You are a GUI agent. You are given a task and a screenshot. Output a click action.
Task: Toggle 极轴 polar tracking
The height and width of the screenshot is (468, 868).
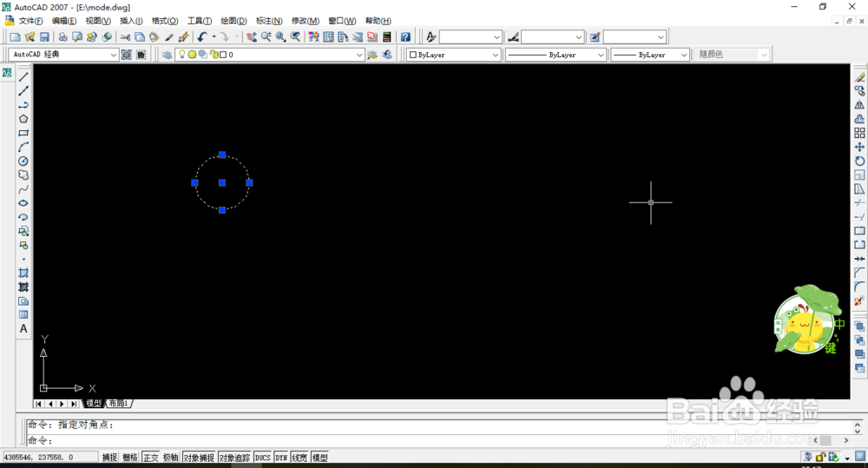tap(170, 458)
